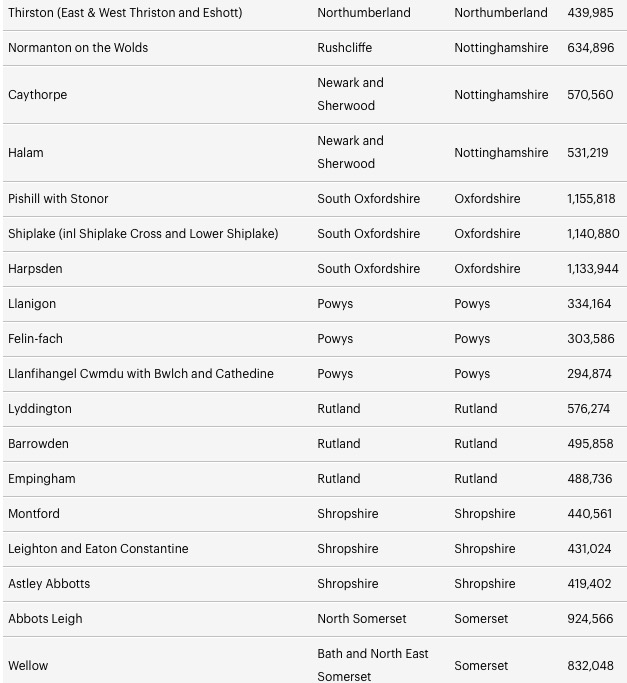Select the Empingham row name
The height and width of the screenshot is (683, 627).
41,479
